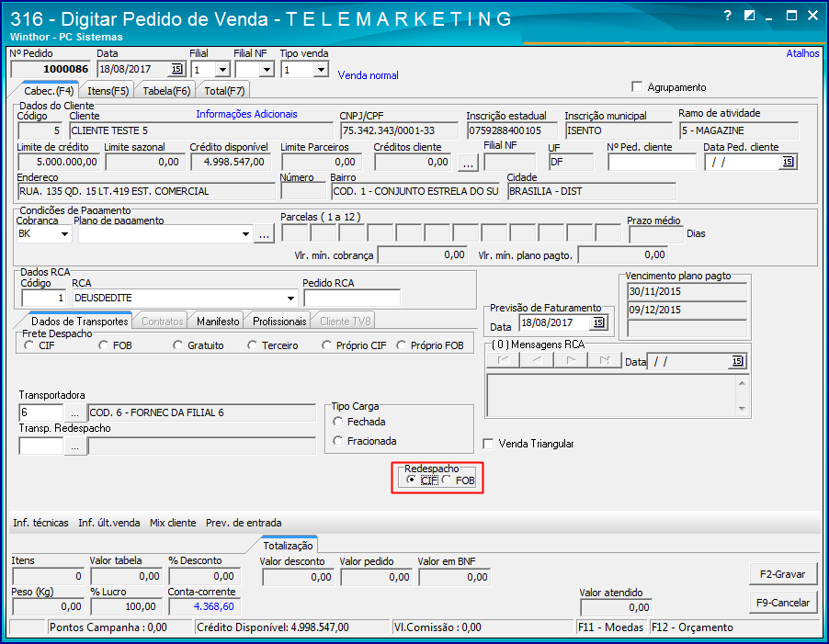Check the Venda Triangular box
829x644 pixels.
[489, 444]
